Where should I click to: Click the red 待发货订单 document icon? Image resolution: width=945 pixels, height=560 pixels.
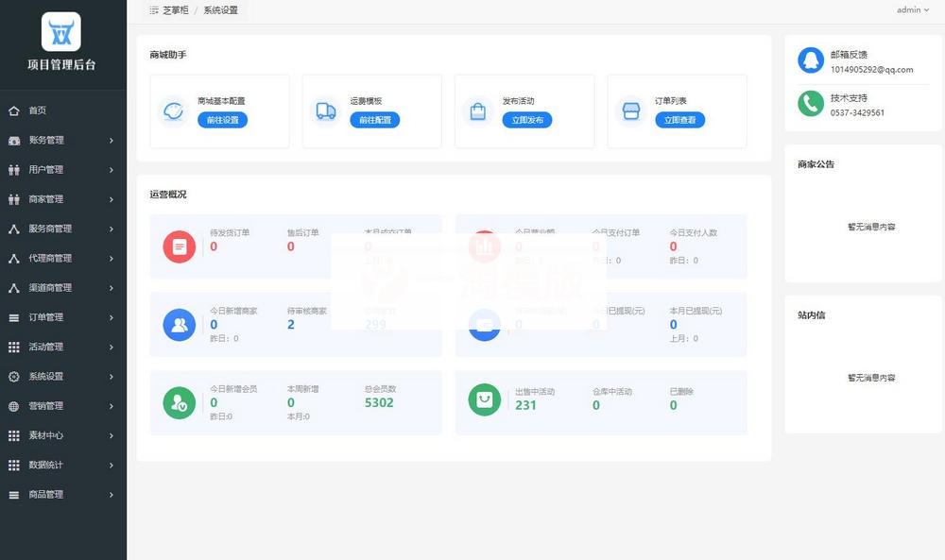point(179,246)
